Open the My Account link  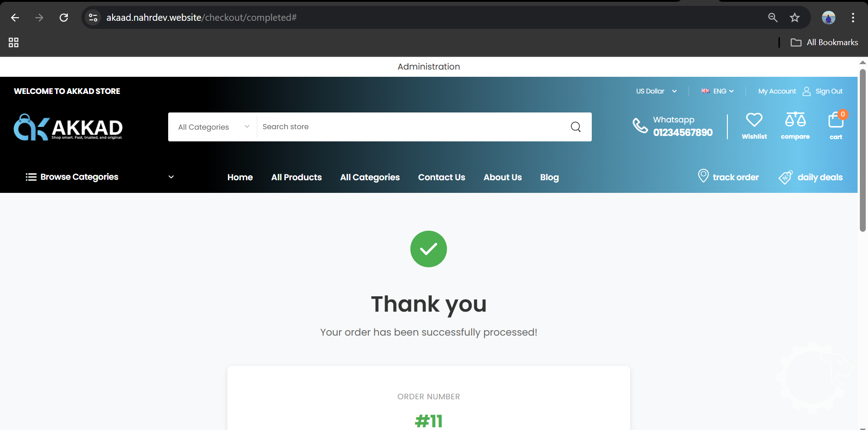click(777, 91)
